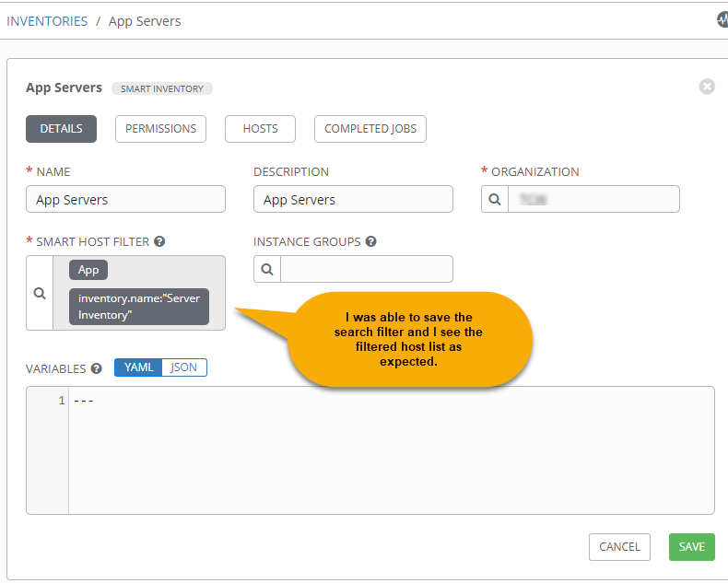This screenshot has height=583, width=728.
Task: Switch to the DETAILS tab
Action: tap(62, 129)
